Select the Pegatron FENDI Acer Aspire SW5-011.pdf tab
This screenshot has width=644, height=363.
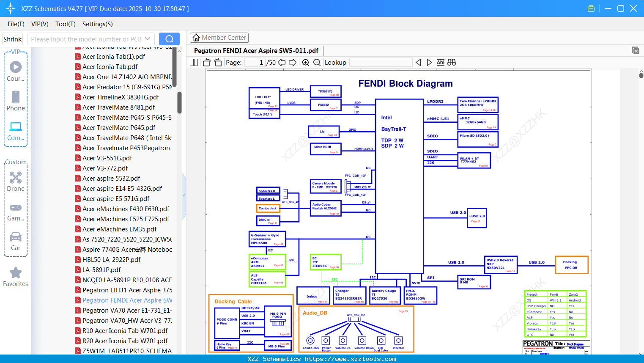(x=256, y=51)
